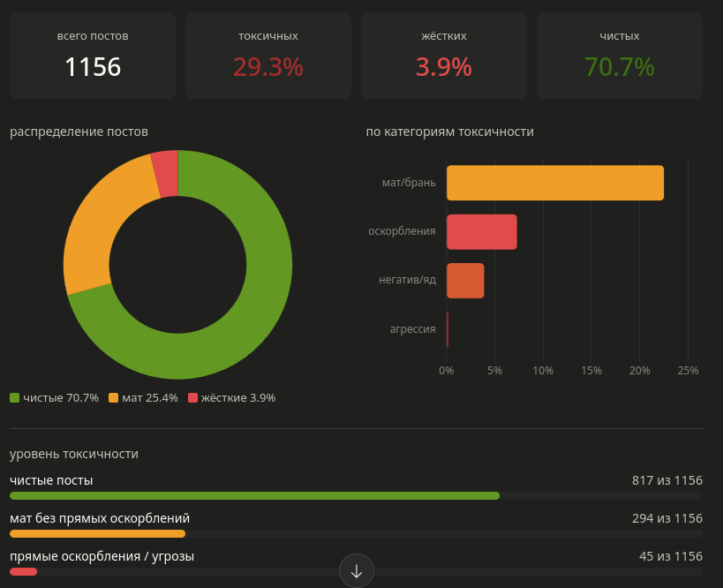Click the scroll-down arrow button
Image resolution: width=723 pixels, height=588 pixels.
[x=356, y=571]
